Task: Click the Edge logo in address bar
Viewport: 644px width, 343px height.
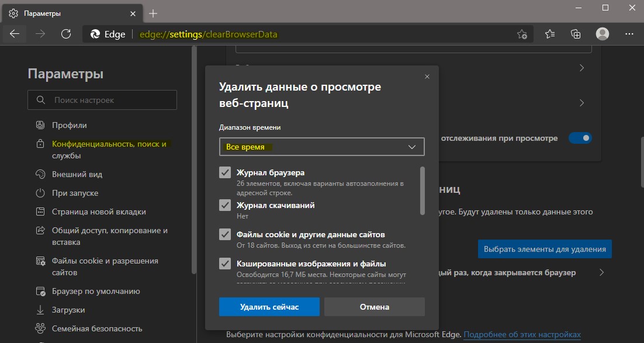Action: click(x=95, y=34)
